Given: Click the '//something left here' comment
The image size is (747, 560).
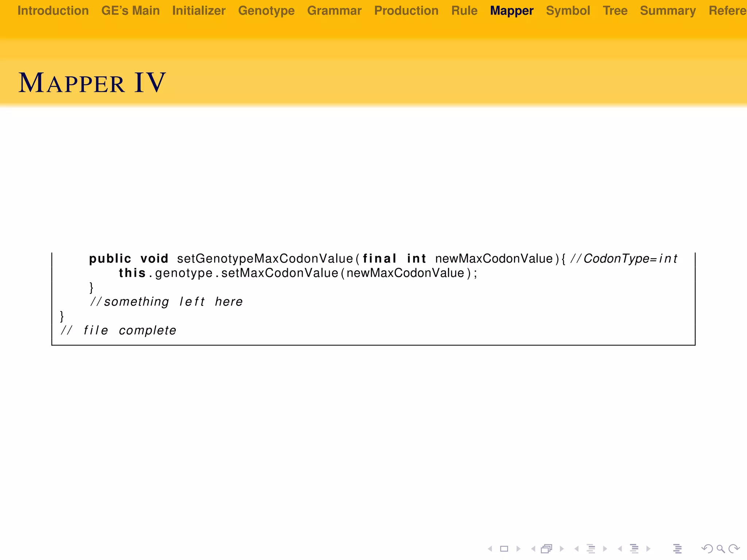Looking at the screenshot, I should (x=166, y=302).
